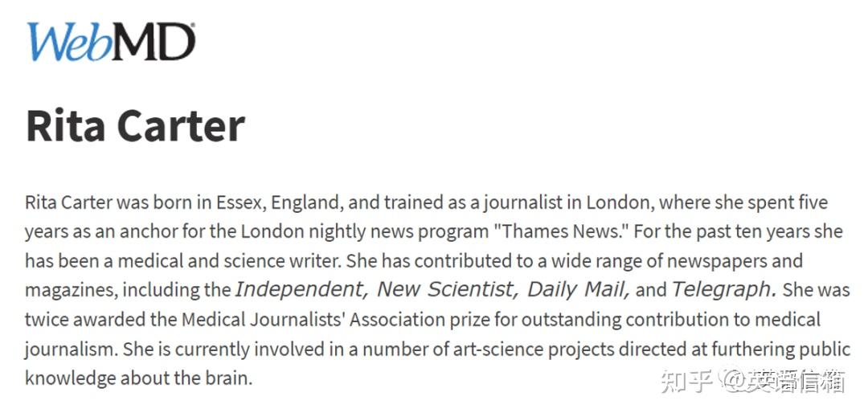Click the word Carter in the heading
The width and height of the screenshot is (868, 417).
click(x=181, y=126)
